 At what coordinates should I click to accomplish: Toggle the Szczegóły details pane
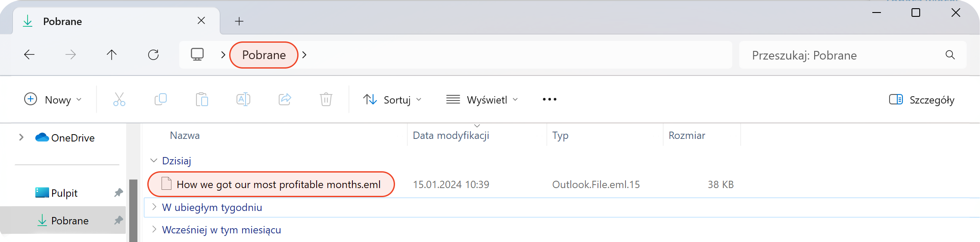coord(922,100)
